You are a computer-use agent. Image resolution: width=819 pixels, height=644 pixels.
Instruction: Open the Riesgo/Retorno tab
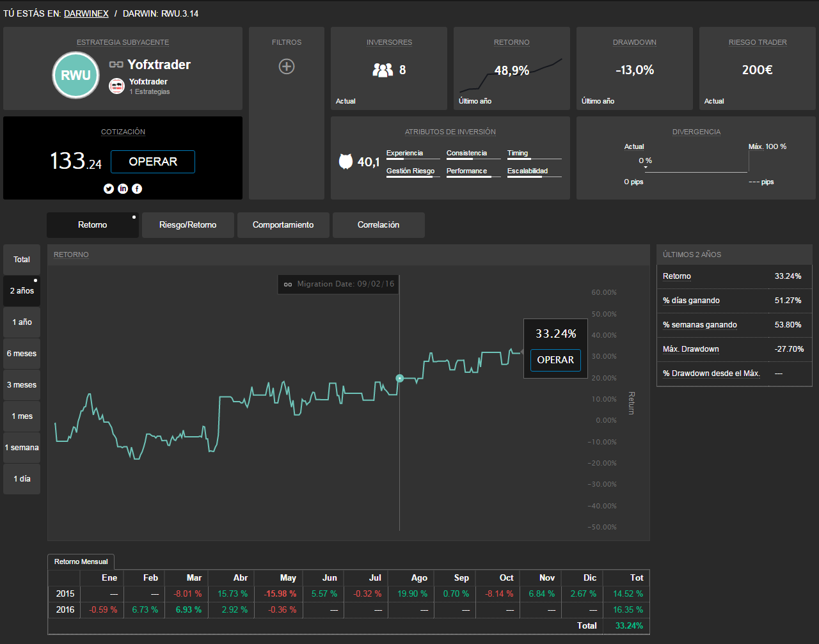187,225
